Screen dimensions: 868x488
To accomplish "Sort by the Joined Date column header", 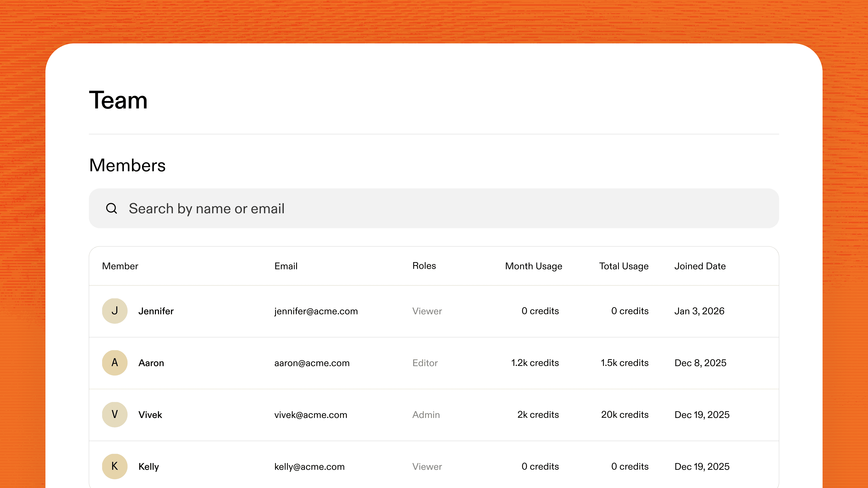I will (700, 266).
